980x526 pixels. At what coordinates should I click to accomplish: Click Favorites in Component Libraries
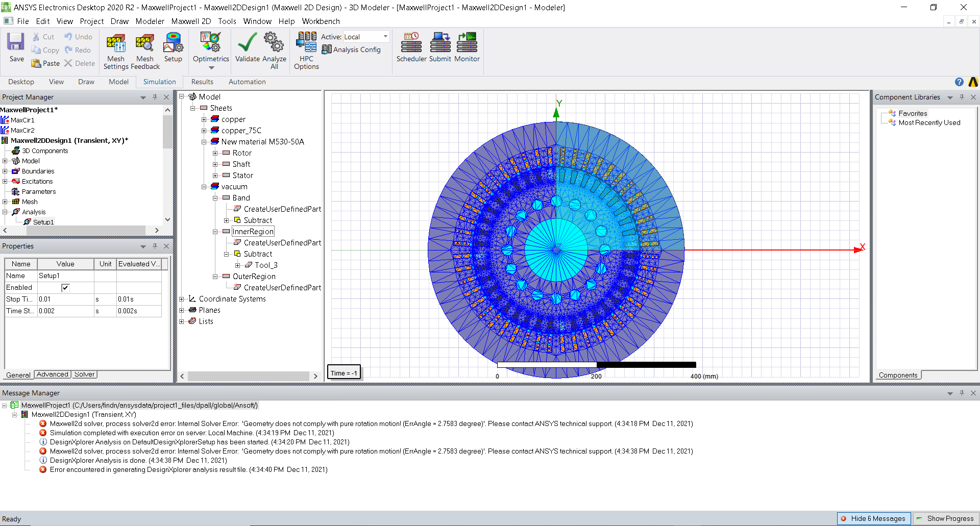pos(913,113)
